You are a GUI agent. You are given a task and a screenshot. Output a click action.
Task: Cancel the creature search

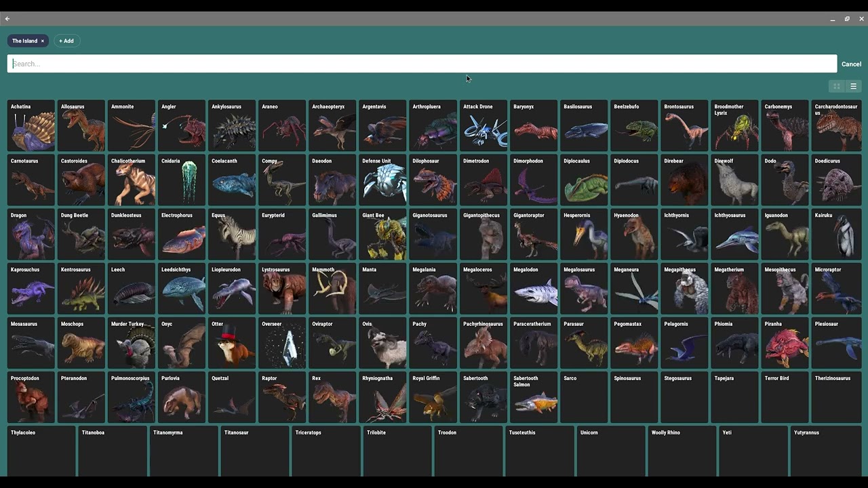tap(851, 64)
